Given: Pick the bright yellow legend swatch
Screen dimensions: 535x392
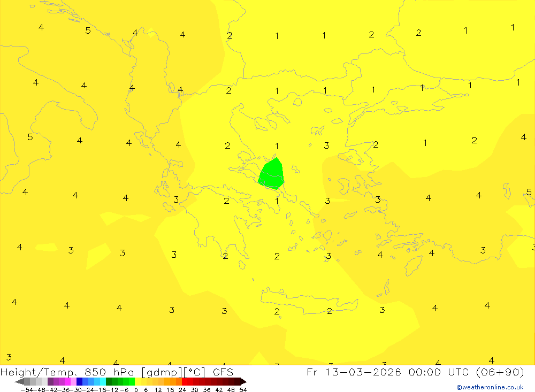Looking at the screenshot, I should tap(138, 382).
